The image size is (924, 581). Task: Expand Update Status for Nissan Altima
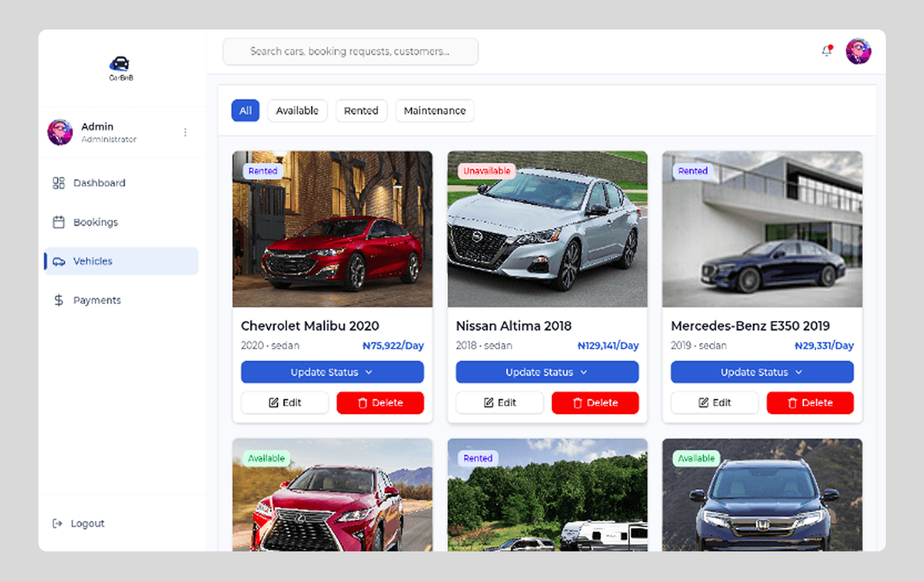(x=547, y=372)
